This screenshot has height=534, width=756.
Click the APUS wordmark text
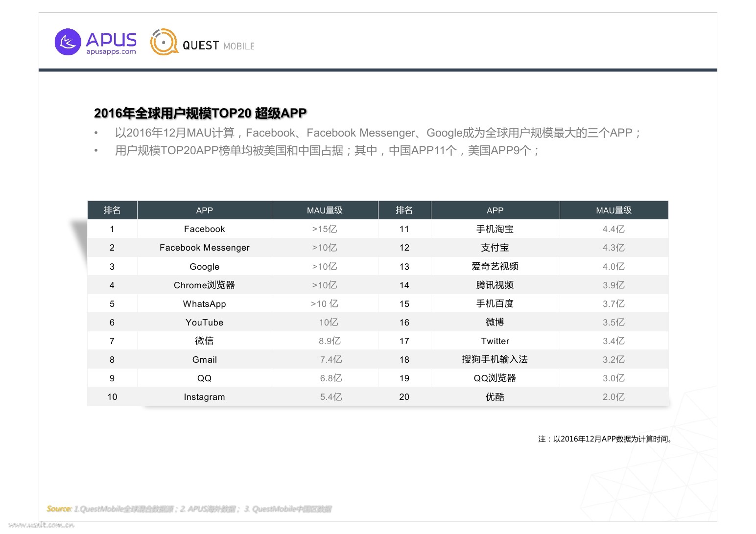tap(111, 39)
